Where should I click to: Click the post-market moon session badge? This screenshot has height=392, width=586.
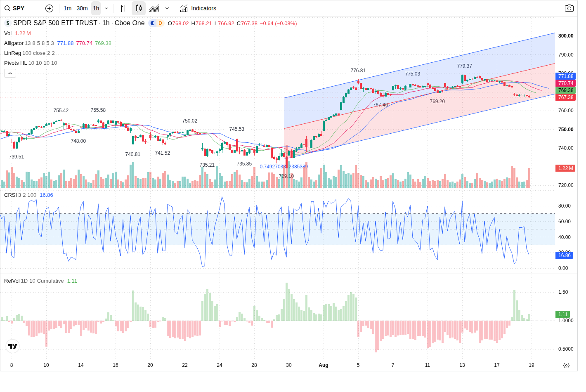click(x=152, y=23)
